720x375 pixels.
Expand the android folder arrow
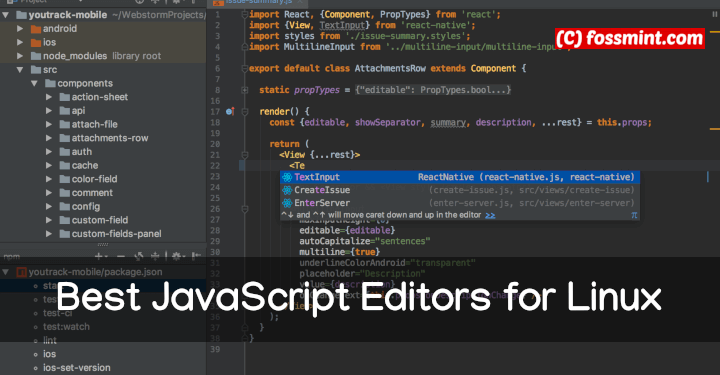click(20, 28)
